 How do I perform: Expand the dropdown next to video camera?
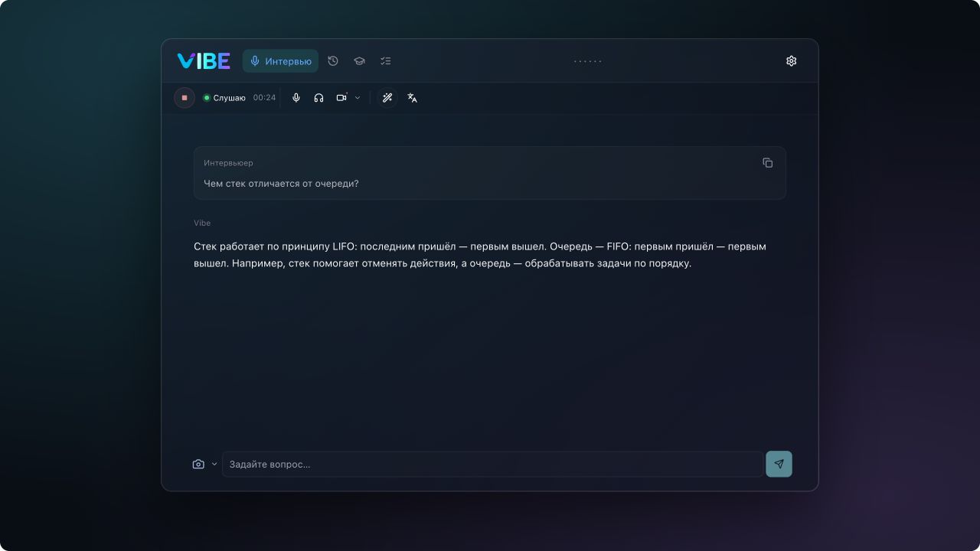(x=358, y=98)
